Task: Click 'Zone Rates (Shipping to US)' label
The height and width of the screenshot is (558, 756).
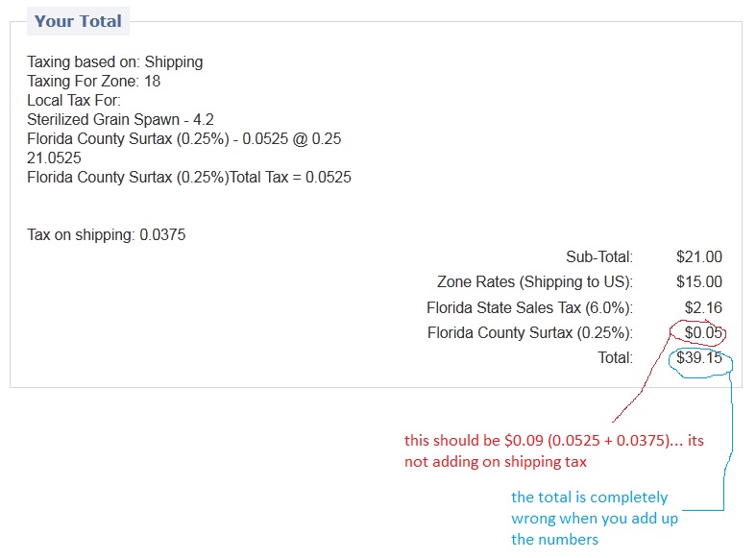Action: point(535,282)
